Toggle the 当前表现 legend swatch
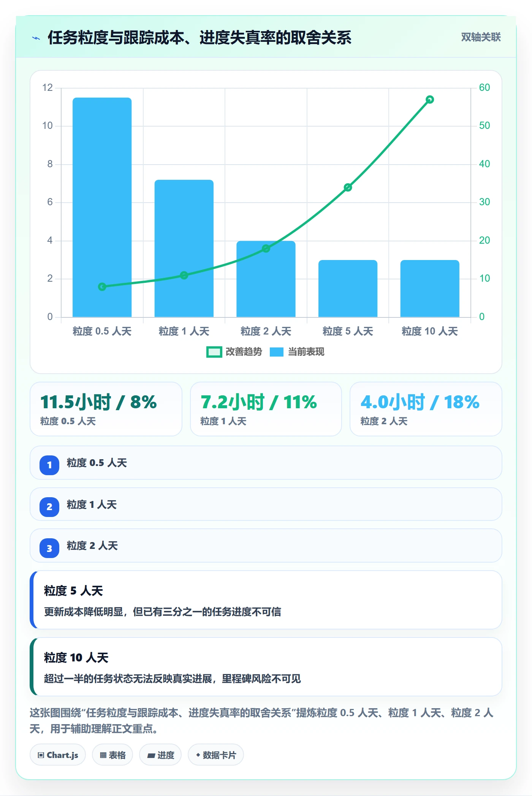The width and height of the screenshot is (532, 796). click(x=277, y=352)
